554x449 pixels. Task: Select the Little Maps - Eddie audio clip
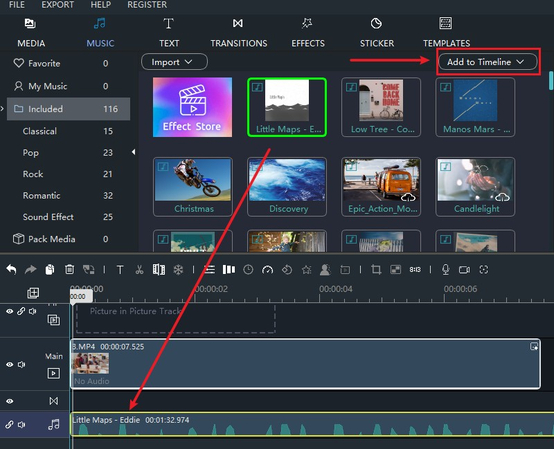point(312,424)
